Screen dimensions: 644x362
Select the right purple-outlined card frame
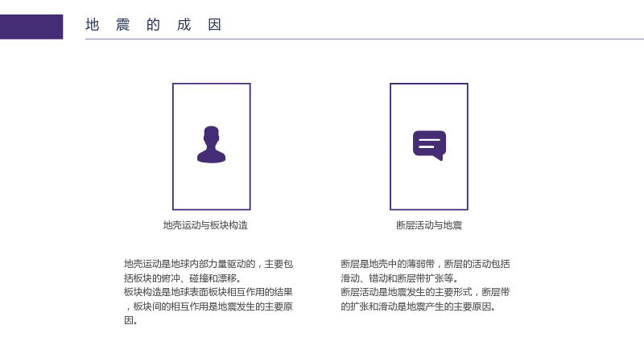(429, 146)
